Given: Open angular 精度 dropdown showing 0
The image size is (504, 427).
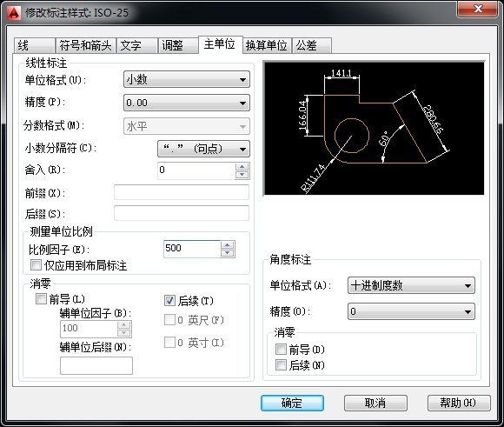Looking at the screenshot, I should (x=411, y=311).
